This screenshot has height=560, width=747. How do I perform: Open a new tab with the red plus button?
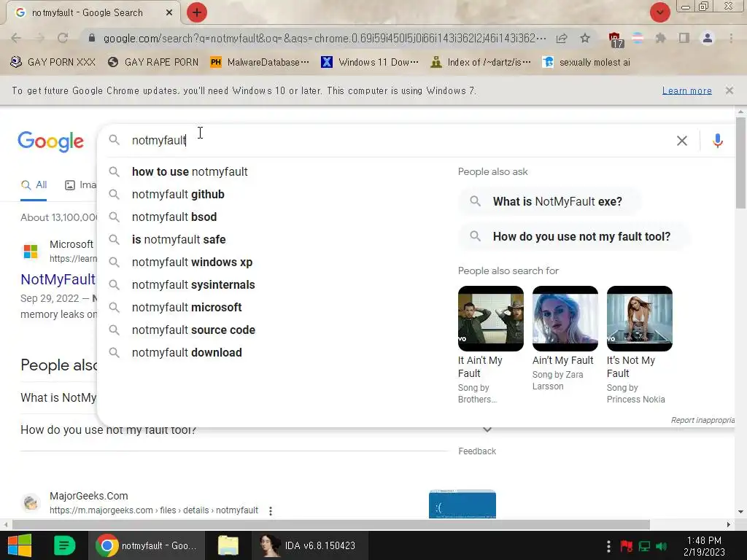[197, 12]
